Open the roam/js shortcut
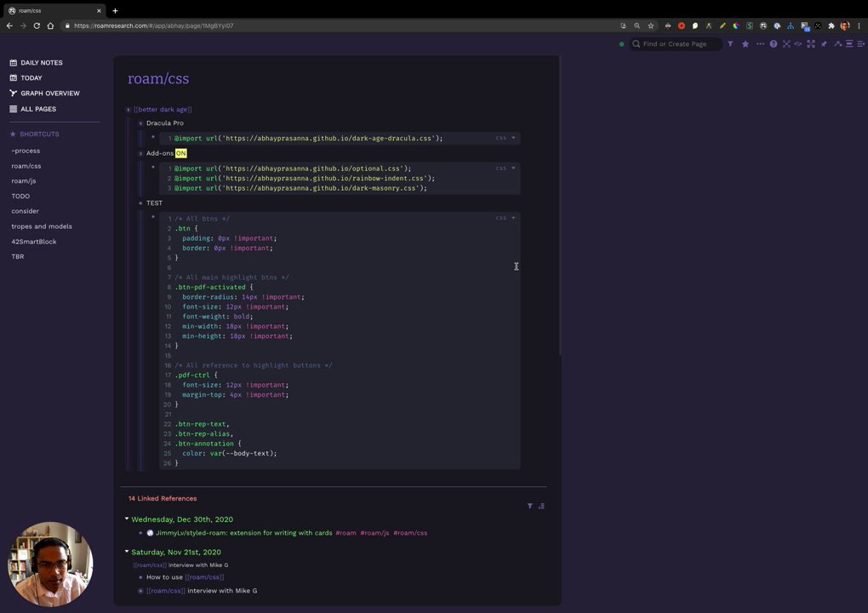The image size is (868, 613). 23,180
